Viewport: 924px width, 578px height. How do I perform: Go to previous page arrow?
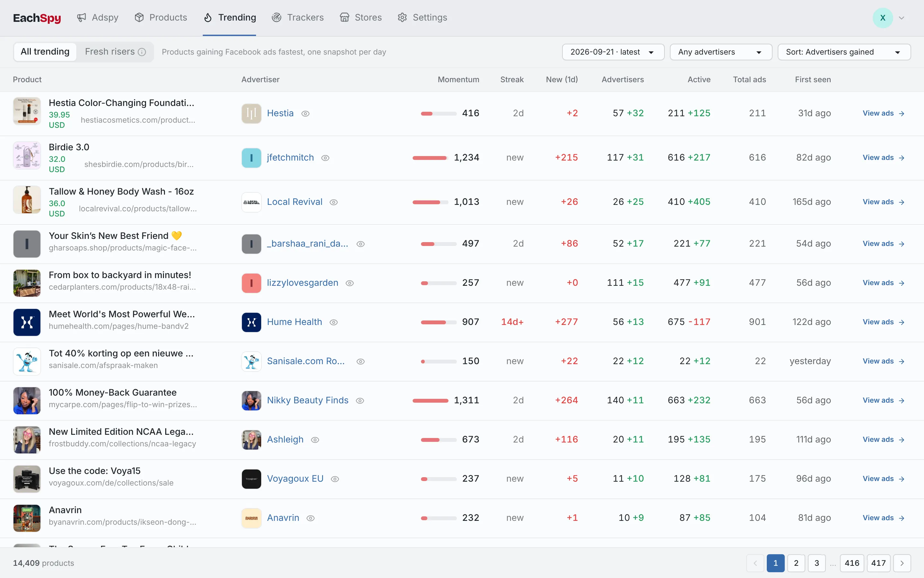coord(755,563)
